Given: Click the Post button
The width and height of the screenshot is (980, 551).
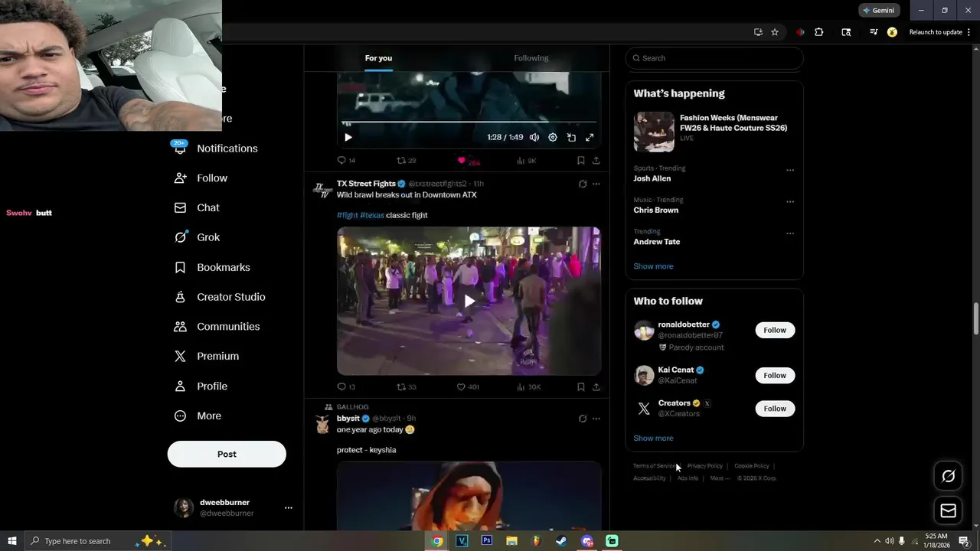Looking at the screenshot, I should coord(227,454).
